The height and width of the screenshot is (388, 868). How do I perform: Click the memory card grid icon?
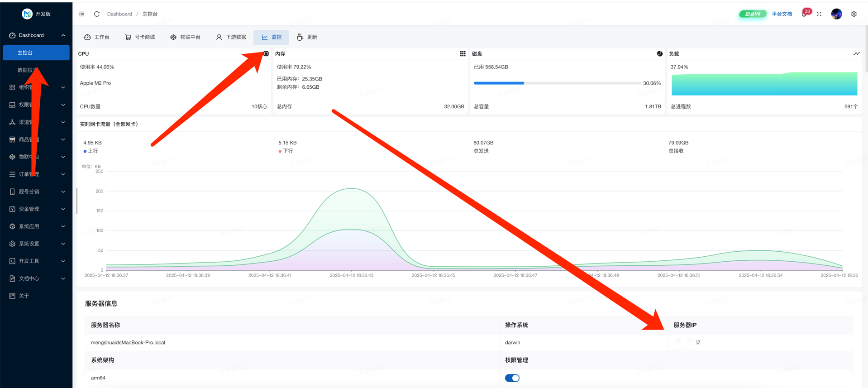click(463, 53)
